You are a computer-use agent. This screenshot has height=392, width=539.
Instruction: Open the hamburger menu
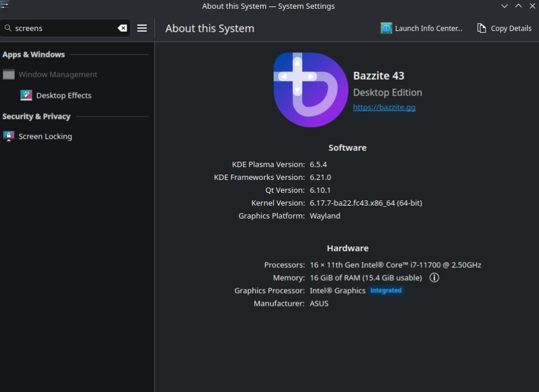coord(142,28)
